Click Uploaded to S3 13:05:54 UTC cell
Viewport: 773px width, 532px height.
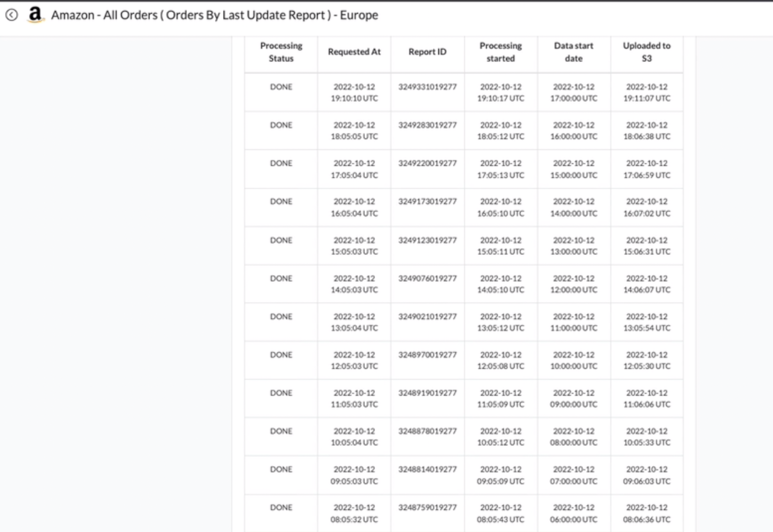pos(647,322)
